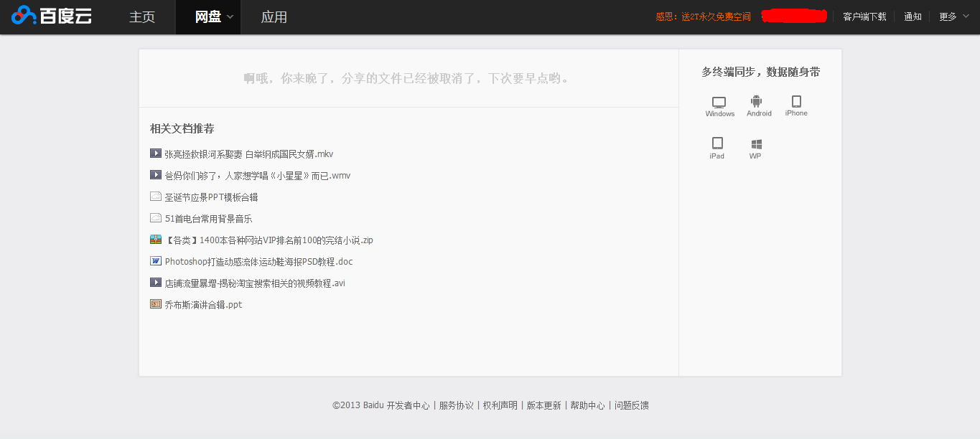
Task: Expand the 更多 menu
Action: tap(953, 16)
